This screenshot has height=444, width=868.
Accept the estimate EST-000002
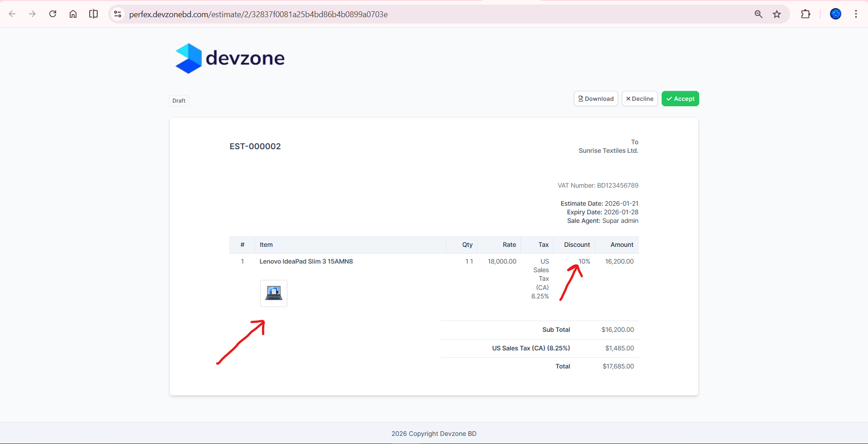click(x=680, y=99)
